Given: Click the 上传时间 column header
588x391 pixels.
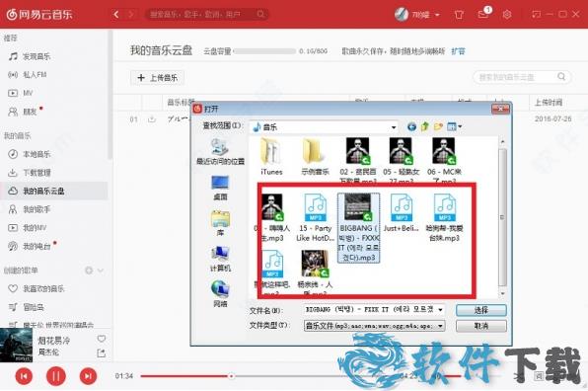Looking at the screenshot, I should (549, 102).
